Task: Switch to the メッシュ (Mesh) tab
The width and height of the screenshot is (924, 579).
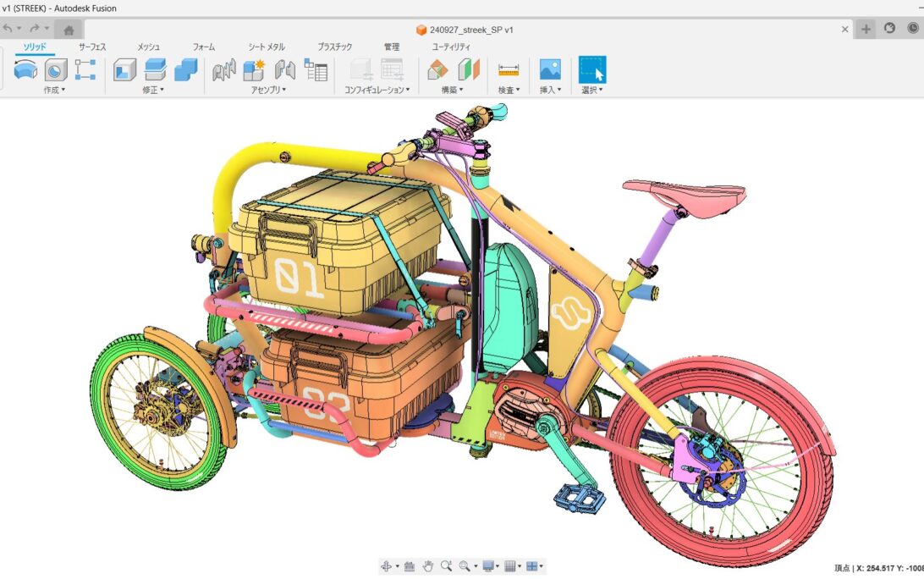Action: 148,47
